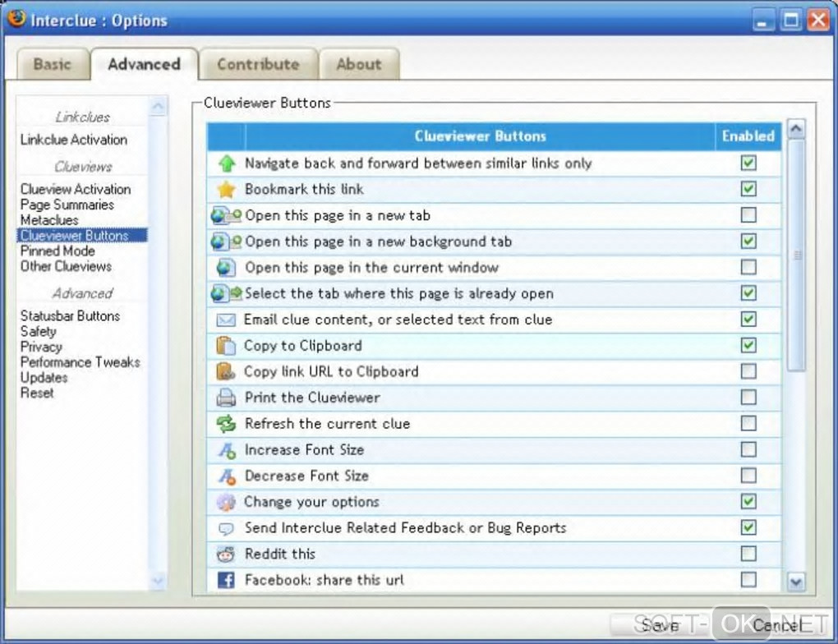
Task: Click the Increase Font Size icon
Action: (227, 450)
